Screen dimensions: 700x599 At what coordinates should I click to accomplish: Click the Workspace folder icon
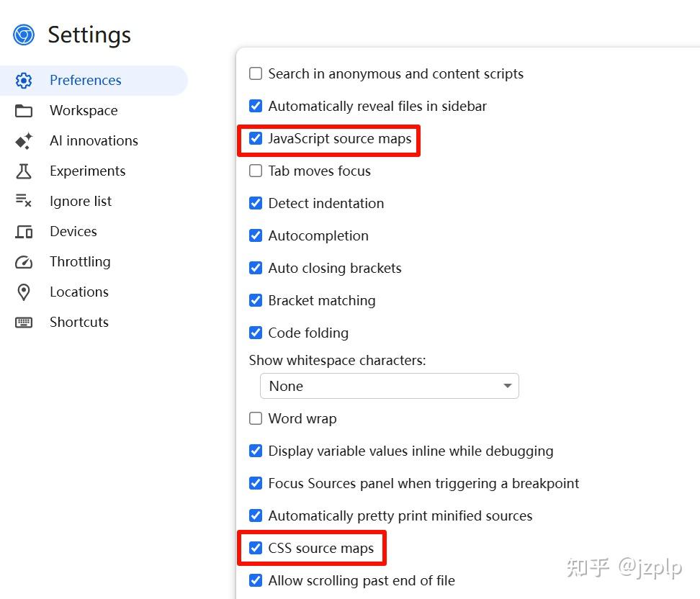click(x=24, y=111)
